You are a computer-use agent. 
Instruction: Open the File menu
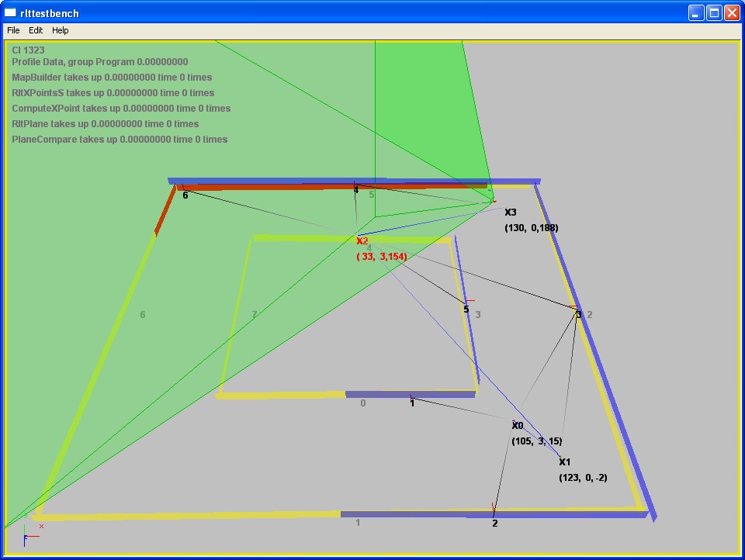coord(13,30)
